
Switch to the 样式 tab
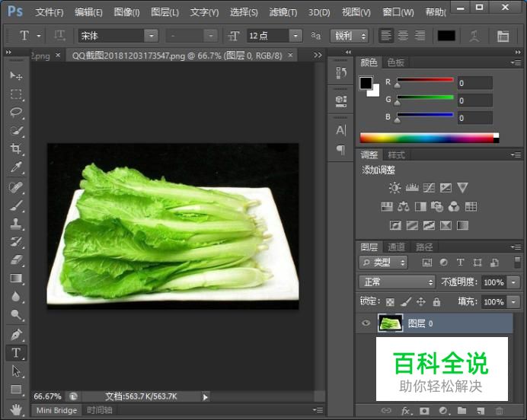[x=396, y=155]
